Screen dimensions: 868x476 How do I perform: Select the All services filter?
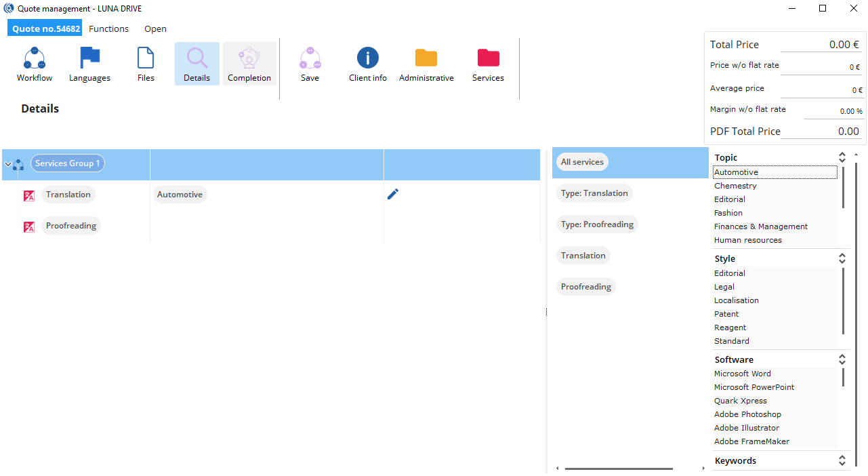point(582,162)
